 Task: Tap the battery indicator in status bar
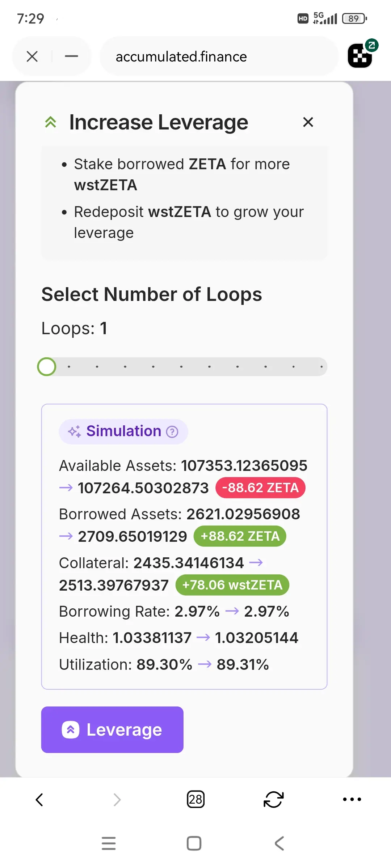click(354, 18)
